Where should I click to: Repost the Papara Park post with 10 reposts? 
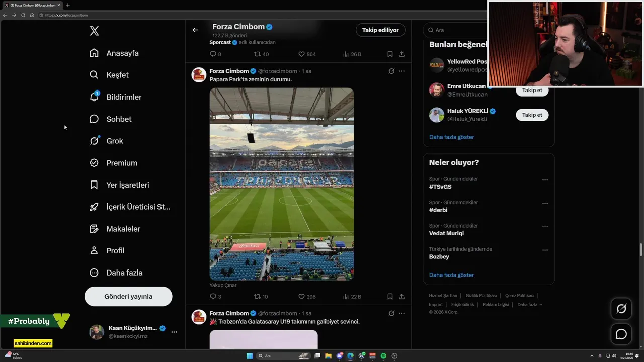tap(261, 297)
